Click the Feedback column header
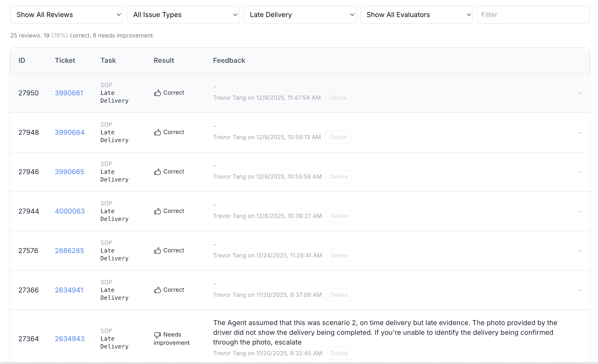This screenshot has height=364, width=598. pyautogui.click(x=229, y=60)
